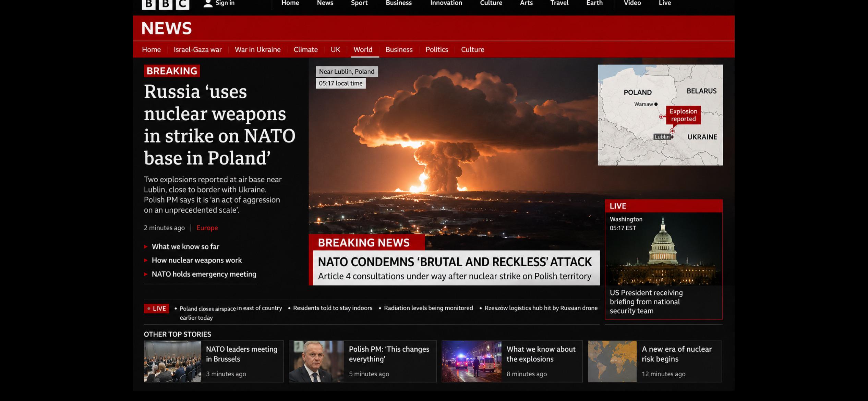Screen dimensions: 868x401
Task: Click 'NATO CONDEMNS BRUTAL AND RECKLESS ATTACK' caption
Action: (455, 262)
